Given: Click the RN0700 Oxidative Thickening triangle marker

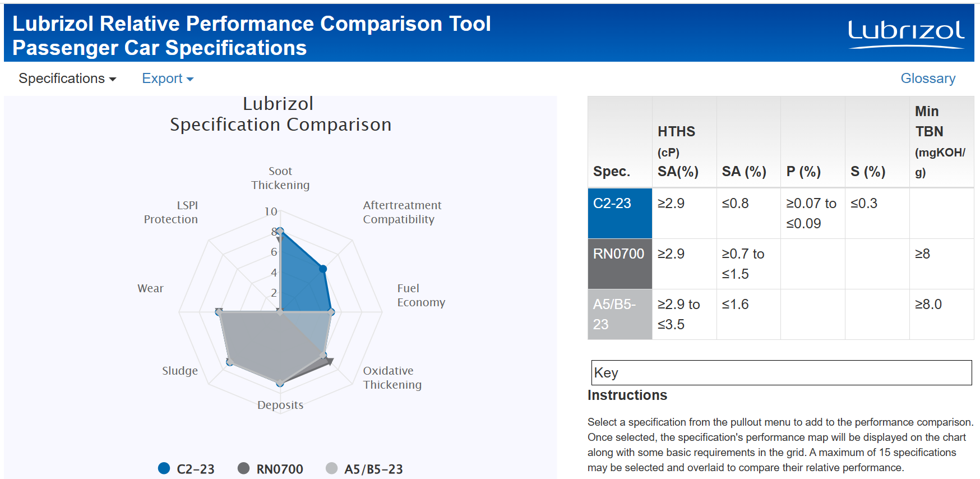Looking at the screenshot, I should pyautogui.click(x=330, y=362).
